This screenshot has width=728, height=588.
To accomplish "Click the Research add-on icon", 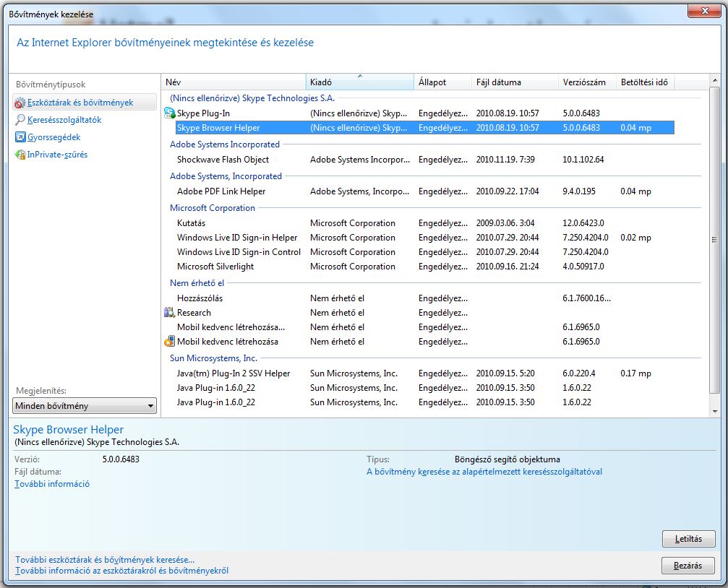I will click(x=170, y=312).
